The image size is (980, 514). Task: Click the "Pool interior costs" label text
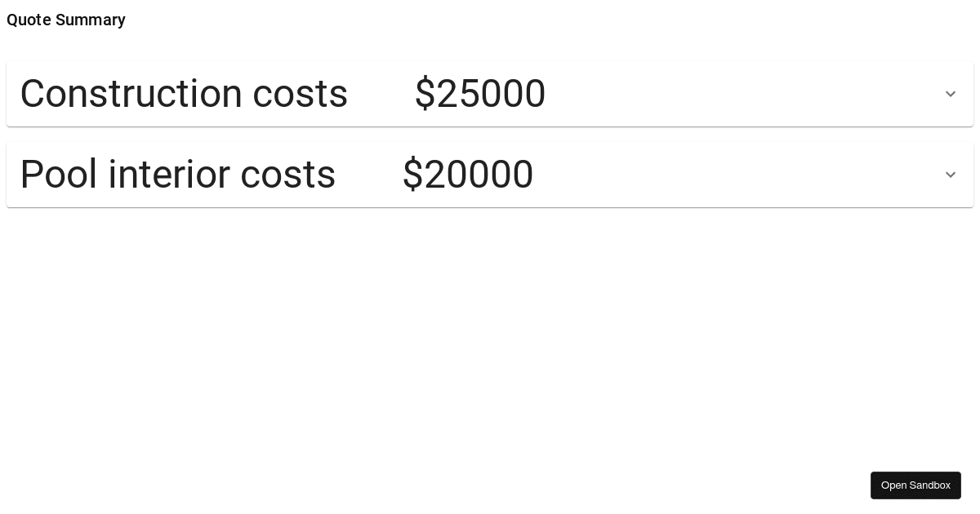pyautogui.click(x=178, y=175)
